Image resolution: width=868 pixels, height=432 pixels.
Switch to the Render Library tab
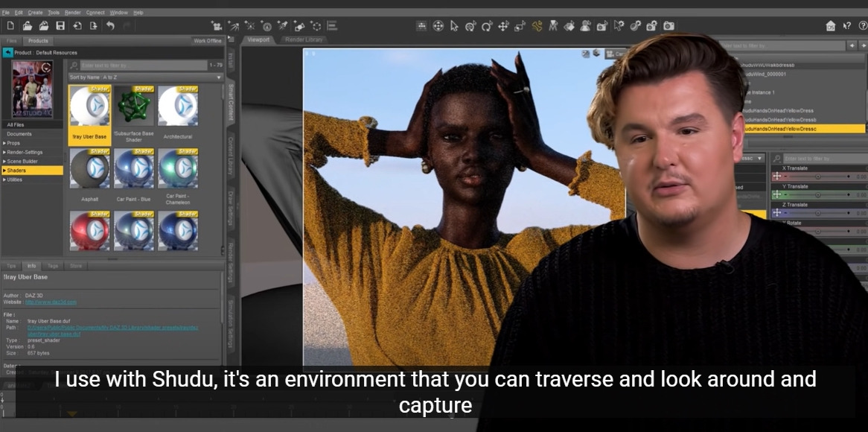pos(304,39)
